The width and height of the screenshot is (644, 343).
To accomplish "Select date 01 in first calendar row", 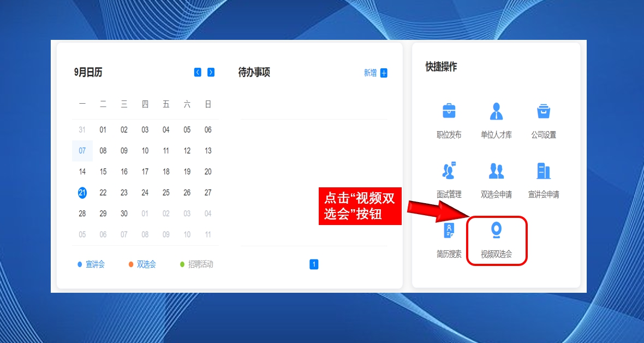I will pyautogui.click(x=103, y=129).
